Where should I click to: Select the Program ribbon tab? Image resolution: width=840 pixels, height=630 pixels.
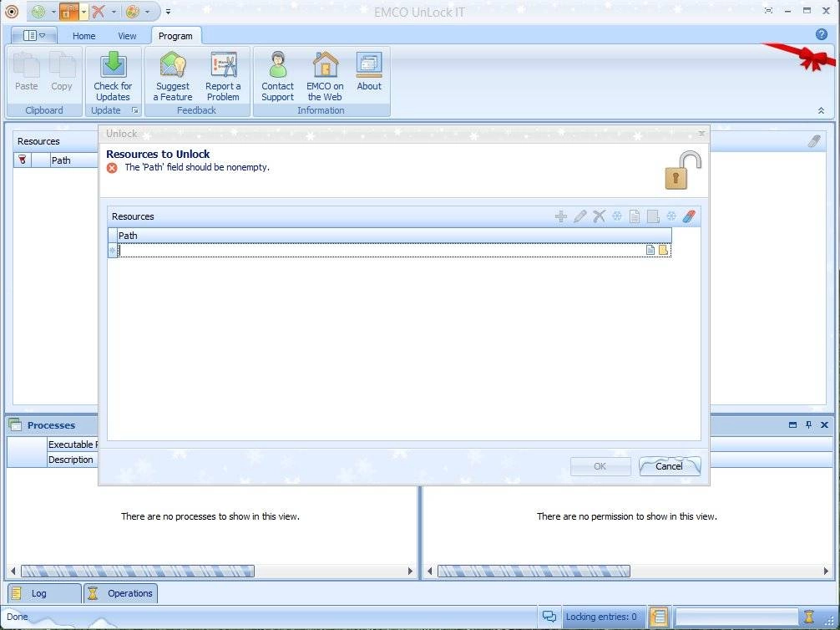(175, 36)
